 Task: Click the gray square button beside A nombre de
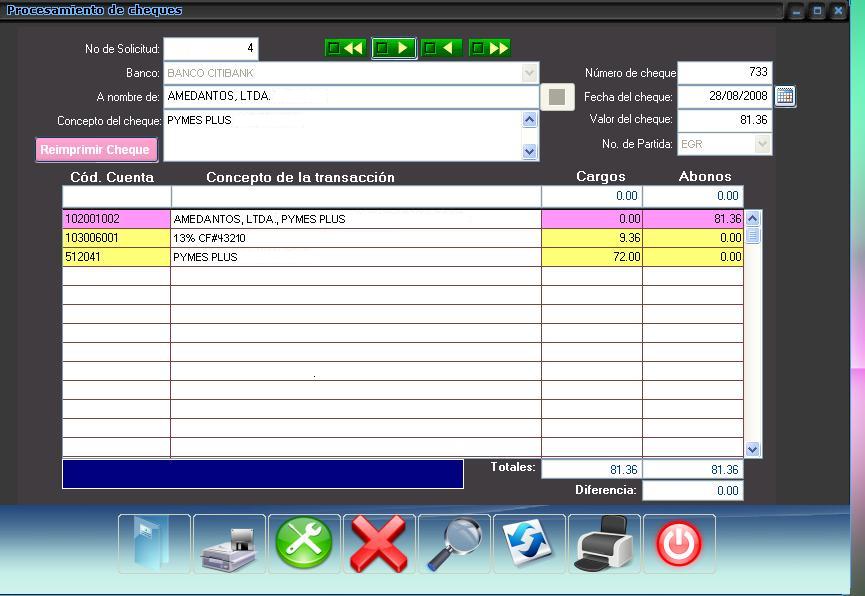pyautogui.click(x=557, y=97)
